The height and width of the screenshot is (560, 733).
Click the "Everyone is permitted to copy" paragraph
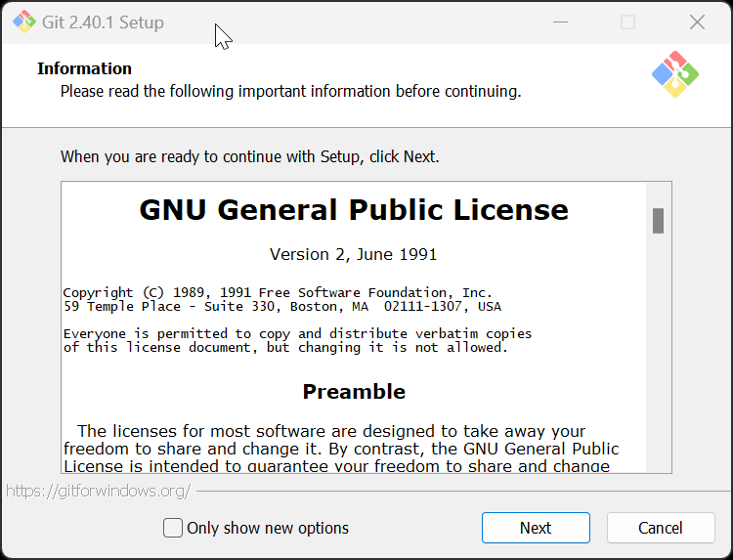pyautogui.click(x=297, y=340)
